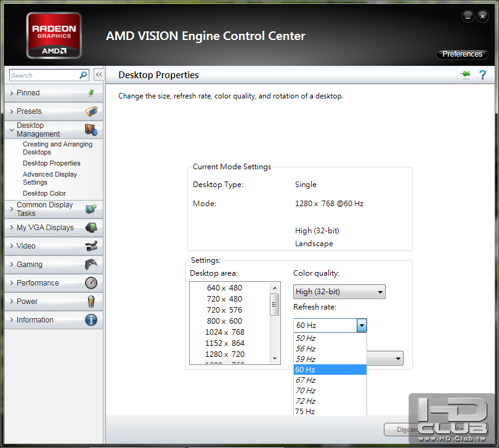
Task: Click the Presets camera icon
Action: (91, 111)
